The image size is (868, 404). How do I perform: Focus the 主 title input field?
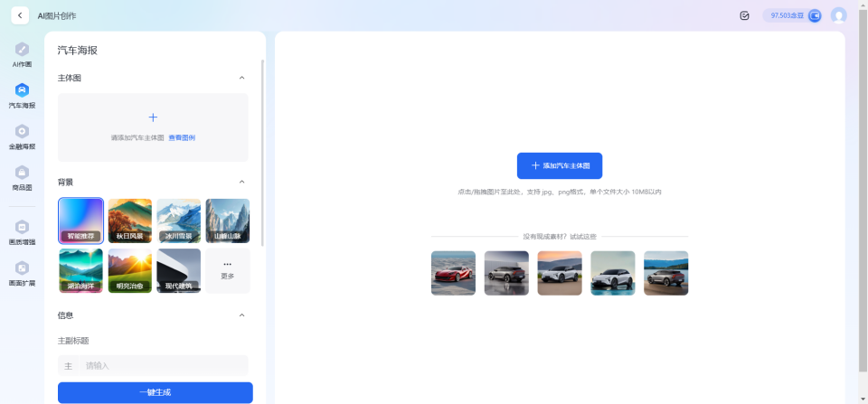click(163, 365)
